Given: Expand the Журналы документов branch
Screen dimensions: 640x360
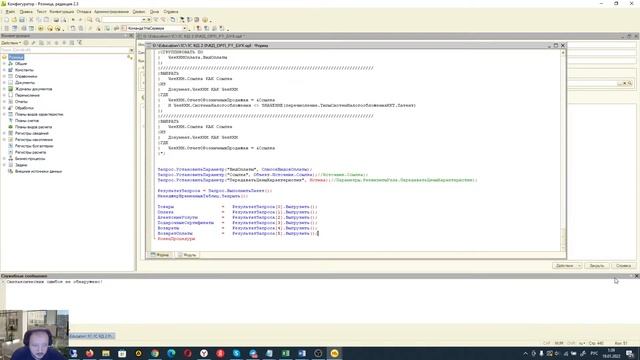Looking at the screenshot, I should (4, 89).
